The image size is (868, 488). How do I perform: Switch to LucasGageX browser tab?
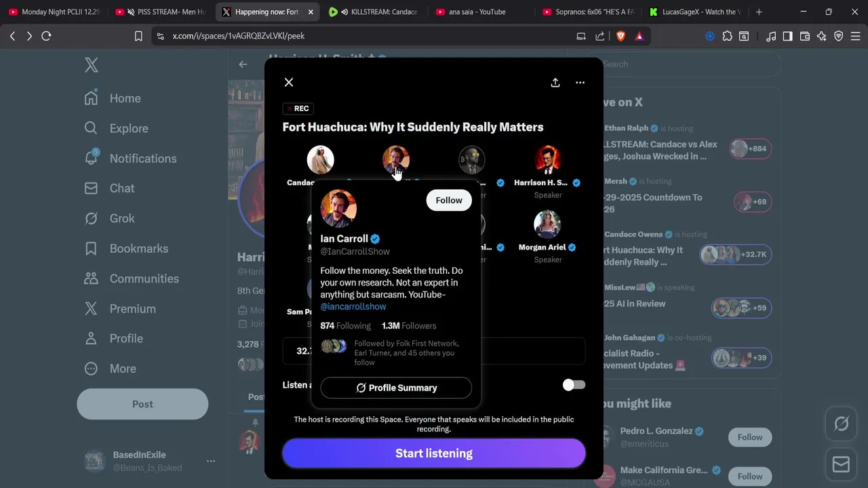tap(694, 12)
